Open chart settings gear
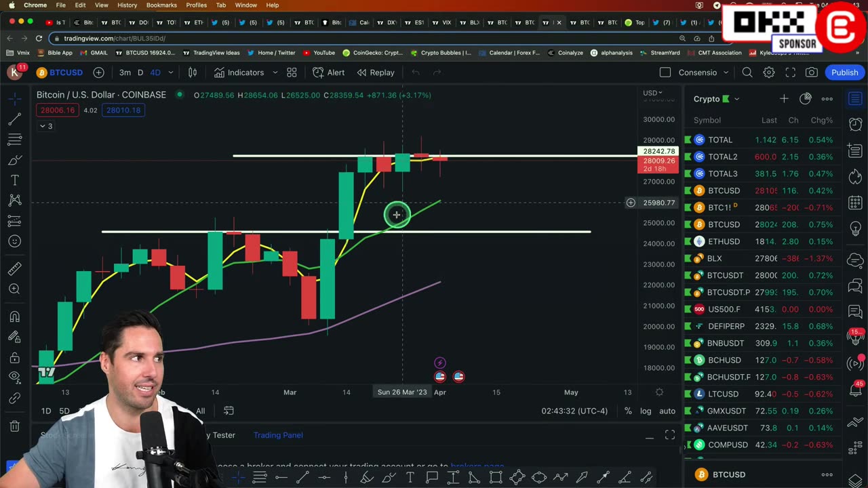The height and width of the screenshot is (488, 868). pos(769,73)
